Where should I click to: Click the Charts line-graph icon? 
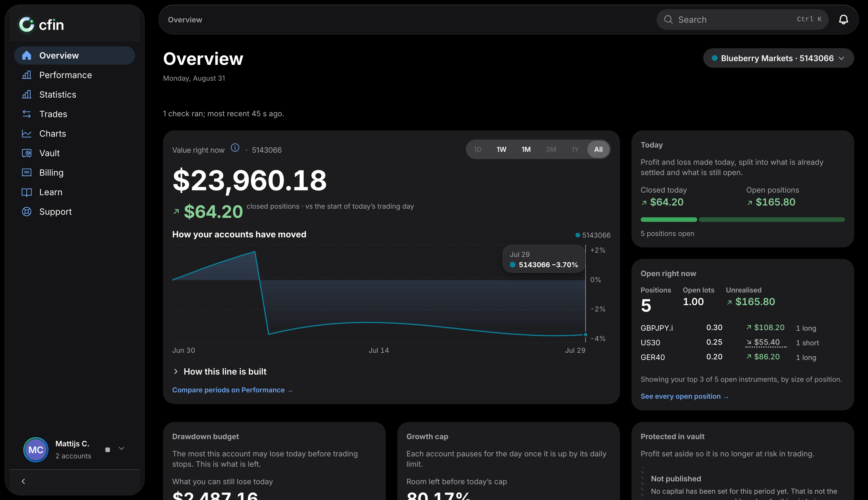tap(26, 133)
